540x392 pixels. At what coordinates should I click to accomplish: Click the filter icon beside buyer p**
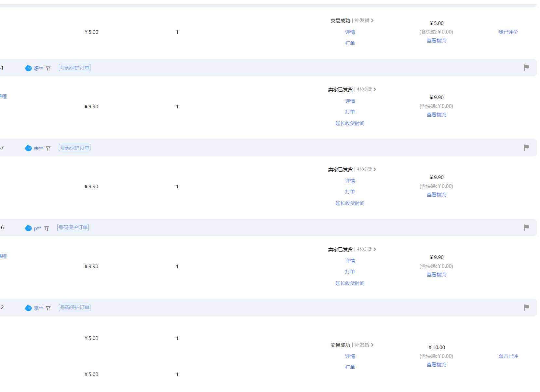coord(47,229)
